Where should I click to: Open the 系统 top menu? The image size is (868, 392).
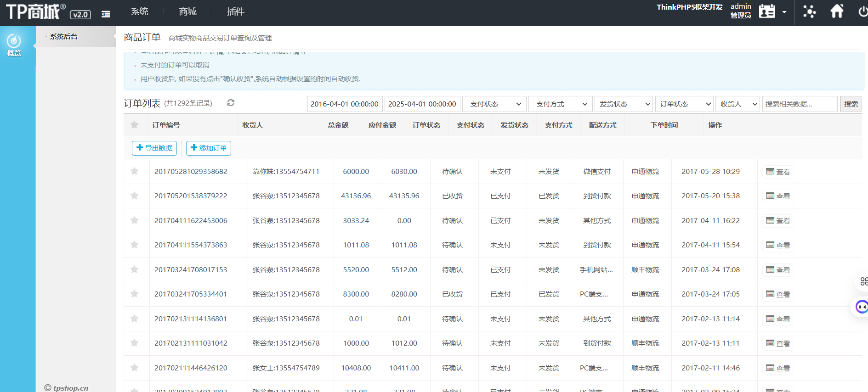[140, 11]
